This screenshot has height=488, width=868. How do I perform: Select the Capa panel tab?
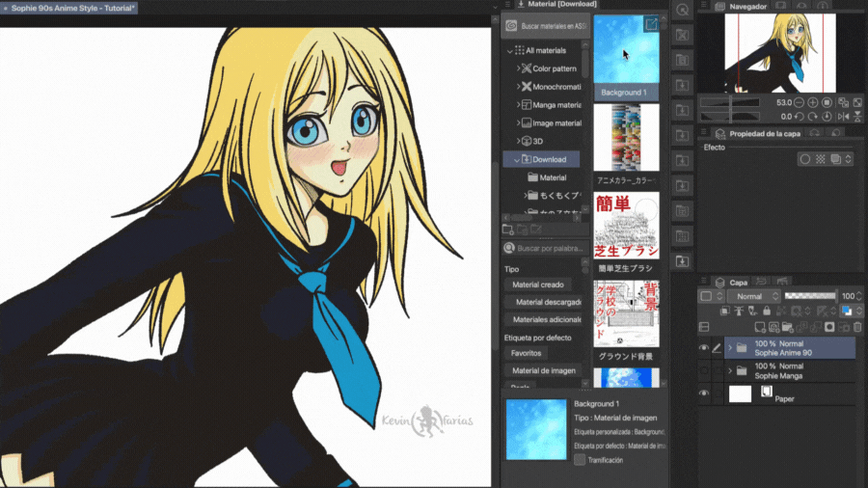pyautogui.click(x=731, y=283)
